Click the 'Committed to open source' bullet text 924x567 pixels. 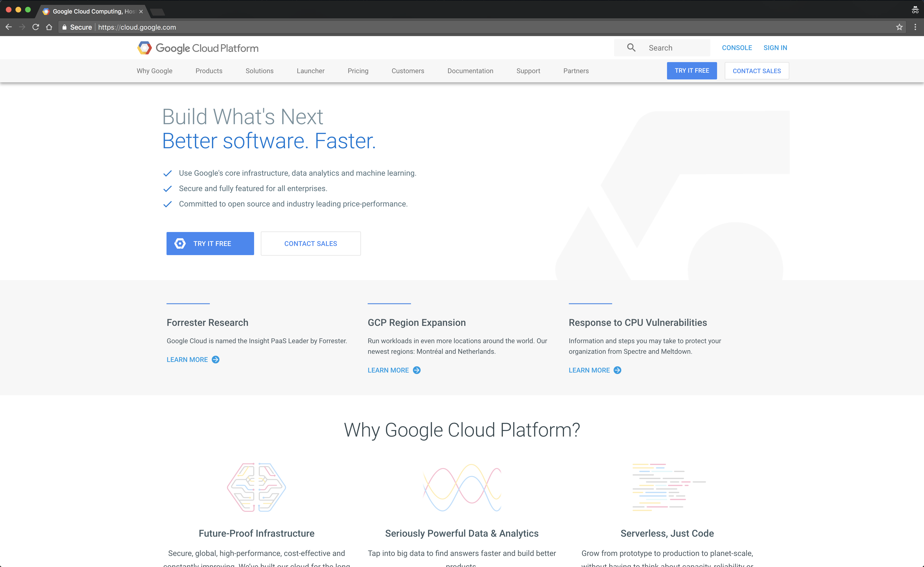click(293, 204)
